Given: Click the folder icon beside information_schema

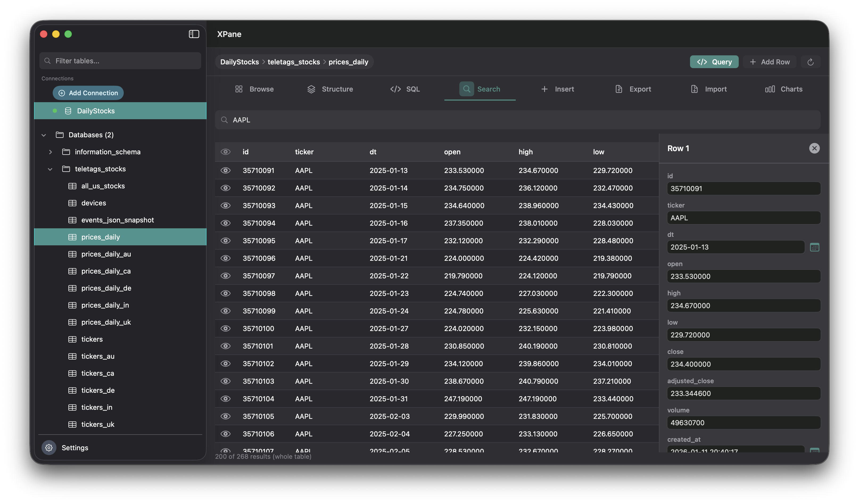Looking at the screenshot, I should click(66, 152).
